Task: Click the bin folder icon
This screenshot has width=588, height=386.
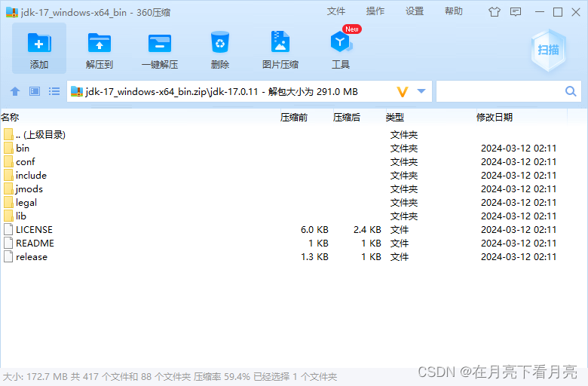Action: pos(8,148)
